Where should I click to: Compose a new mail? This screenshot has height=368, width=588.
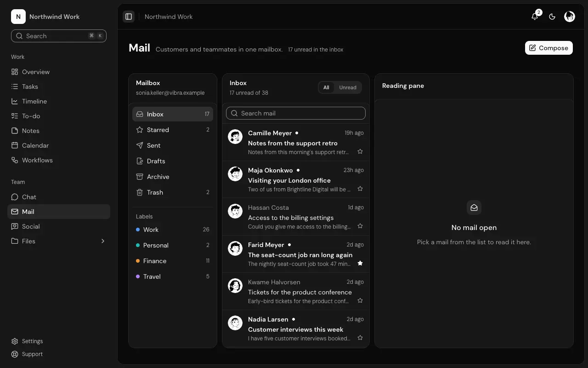549,48
